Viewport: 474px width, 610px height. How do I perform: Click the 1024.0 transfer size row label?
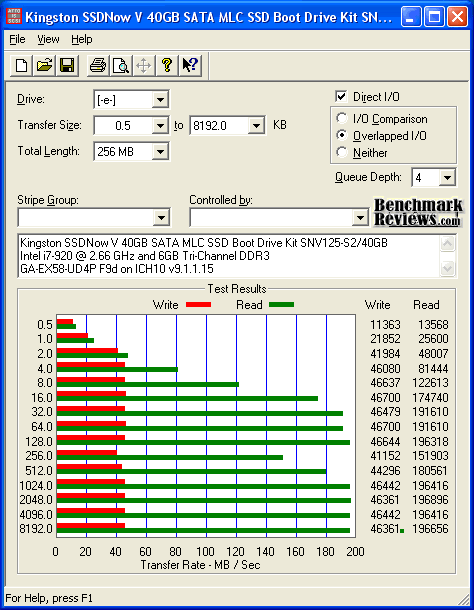tap(36, 486)
